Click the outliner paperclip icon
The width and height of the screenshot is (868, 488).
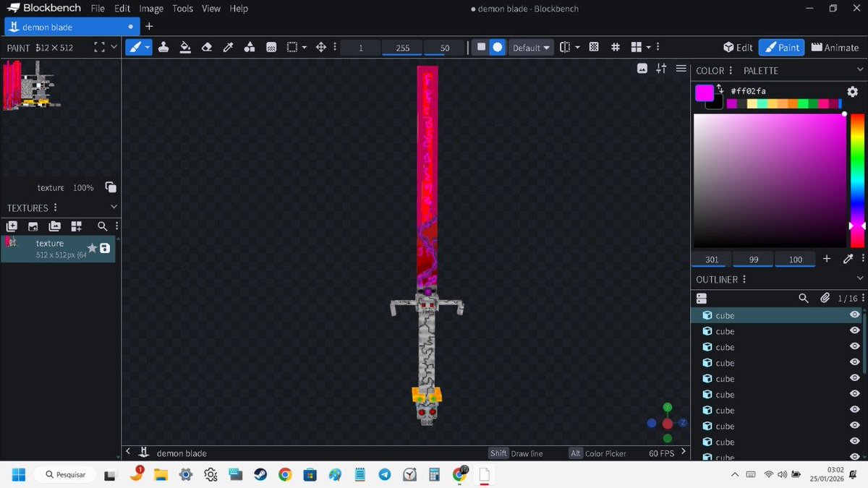coord(825,298)
